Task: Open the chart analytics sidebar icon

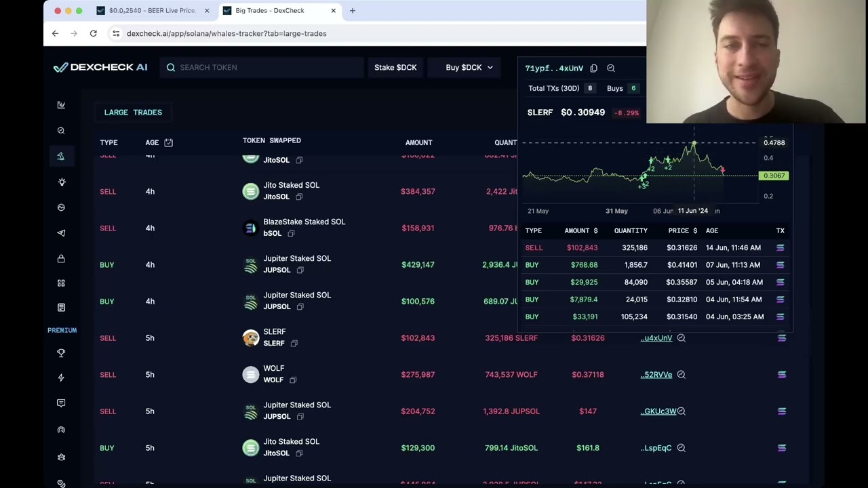Action: tap(61, 105)
